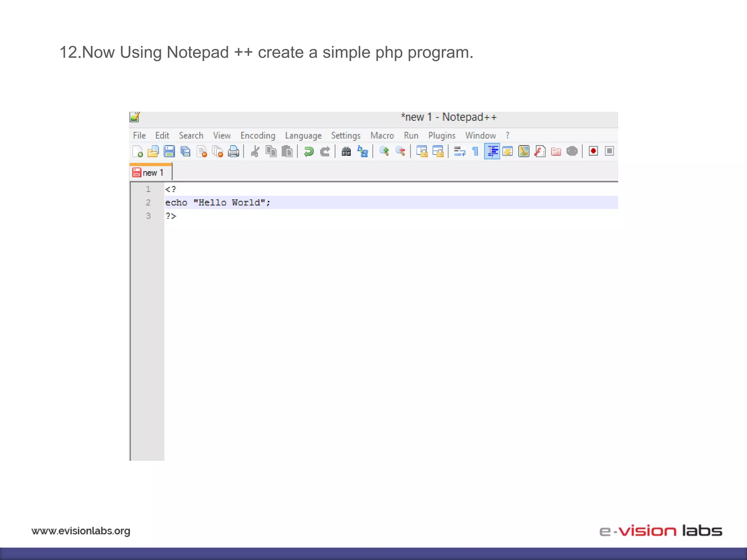
Task: Close the current file via toolbar icon
Action: (202, 151)
